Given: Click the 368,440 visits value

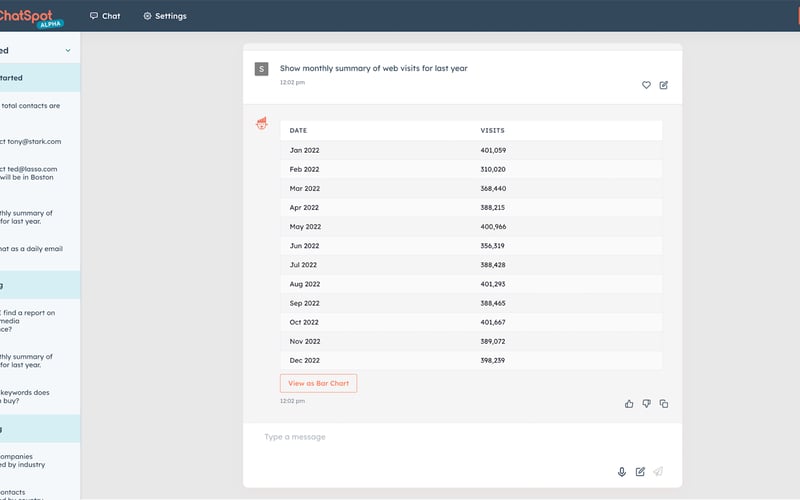Looking at the screenshot, I should pyautogui.click(x=493, y=188).
